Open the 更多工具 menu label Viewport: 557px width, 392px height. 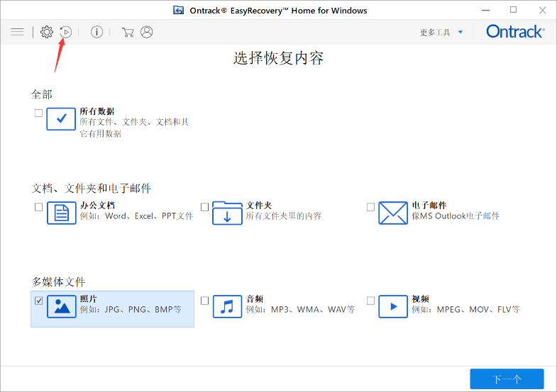click(x=435, y=33)
